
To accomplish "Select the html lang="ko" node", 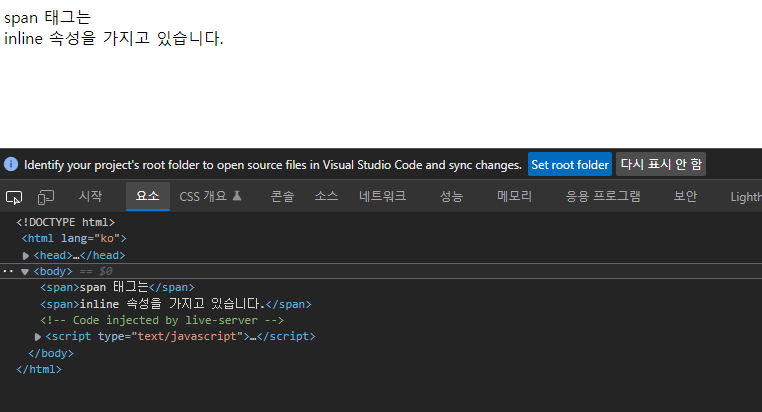I will pos(74,239).
